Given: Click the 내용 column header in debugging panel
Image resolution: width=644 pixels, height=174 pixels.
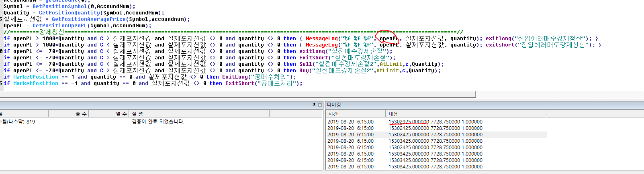Looking at the screenshot, I should pyautogui.click(x=393, y=114).
